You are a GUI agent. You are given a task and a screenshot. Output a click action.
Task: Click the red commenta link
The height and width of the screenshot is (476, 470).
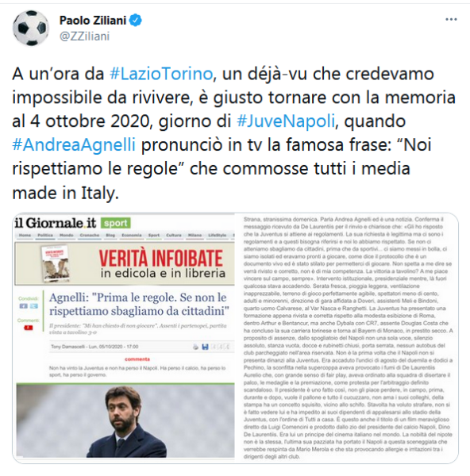(x=137, y=359)
